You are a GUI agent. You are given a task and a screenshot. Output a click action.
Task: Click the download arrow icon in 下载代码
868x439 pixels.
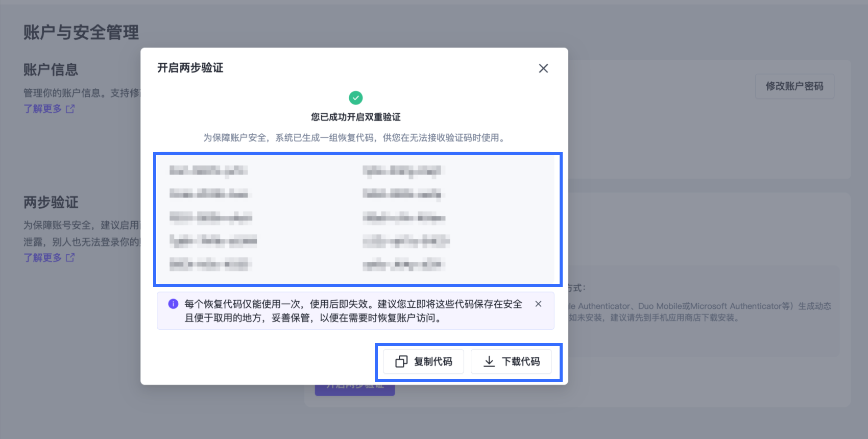click(489, 361)
